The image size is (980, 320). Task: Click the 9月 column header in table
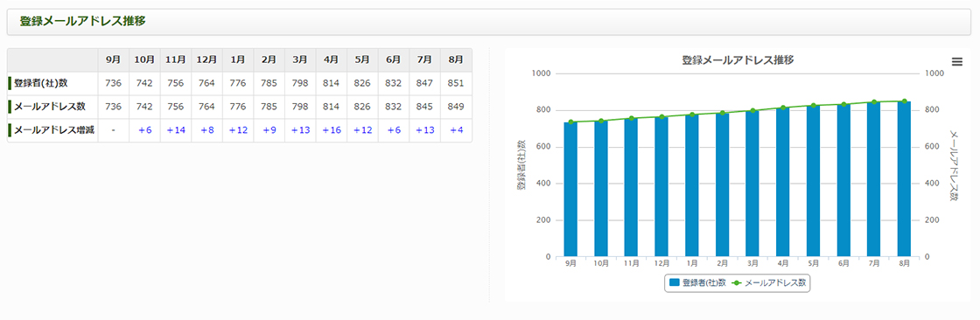[113, 60]
